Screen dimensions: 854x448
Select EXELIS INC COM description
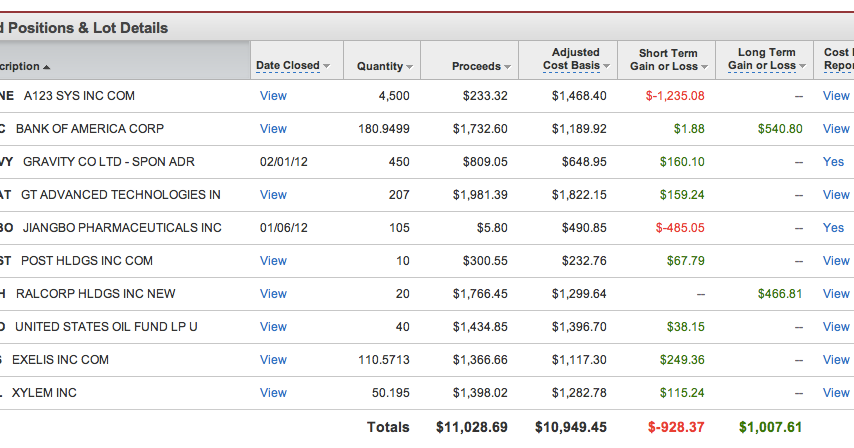(60, 360)
